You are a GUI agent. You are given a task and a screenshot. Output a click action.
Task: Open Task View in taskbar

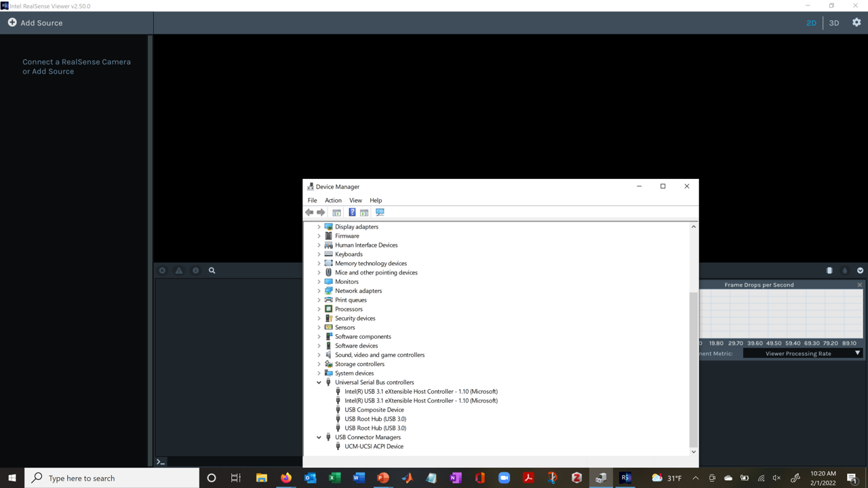point(236,478)
